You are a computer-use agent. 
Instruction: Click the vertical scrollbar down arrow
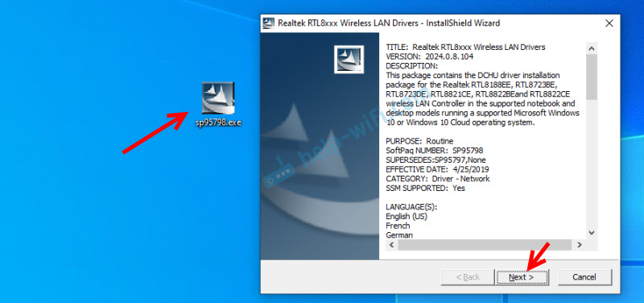pos(592,233)
